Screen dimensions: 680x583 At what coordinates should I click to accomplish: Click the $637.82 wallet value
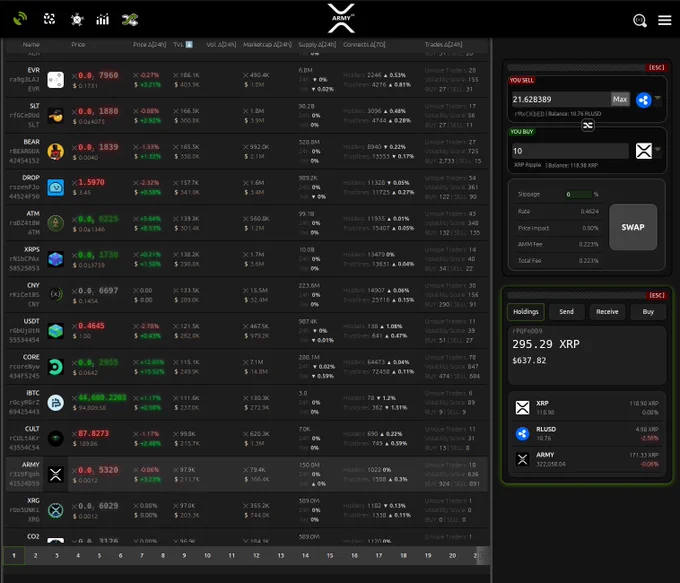(x=529, y=360)
